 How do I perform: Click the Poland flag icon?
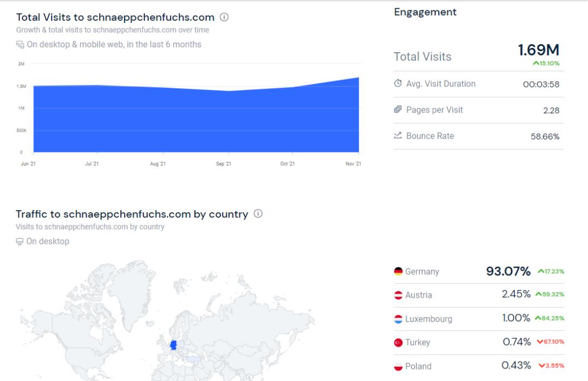(x=399, y=366)
